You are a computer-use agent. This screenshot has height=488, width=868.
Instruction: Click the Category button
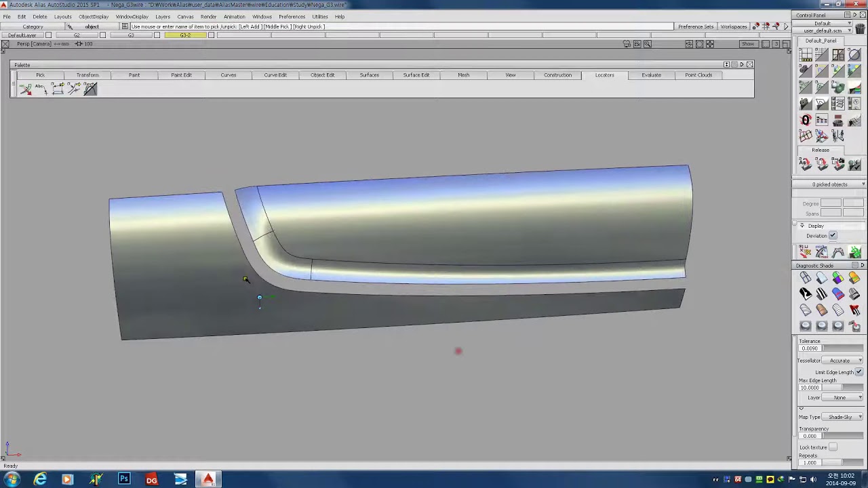(x=33, y=26)
